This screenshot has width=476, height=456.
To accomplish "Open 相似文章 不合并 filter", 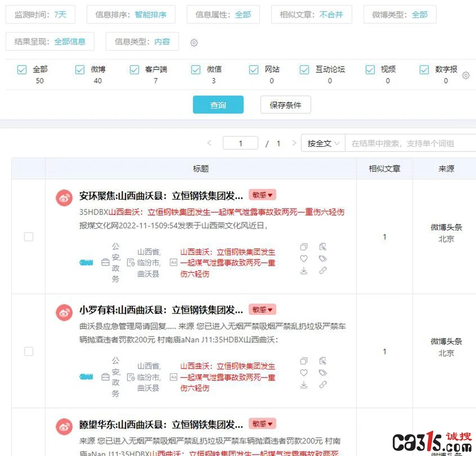I will [312, 14].
